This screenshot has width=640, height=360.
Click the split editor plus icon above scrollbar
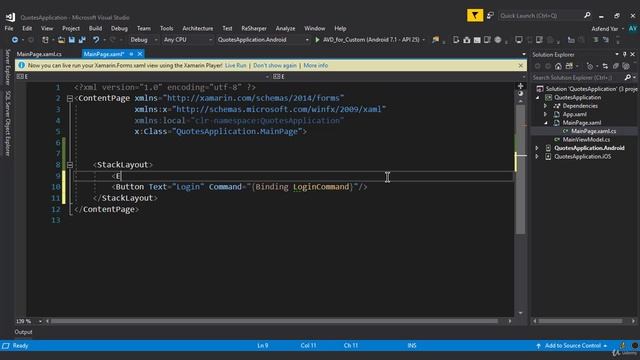[520, 86]
